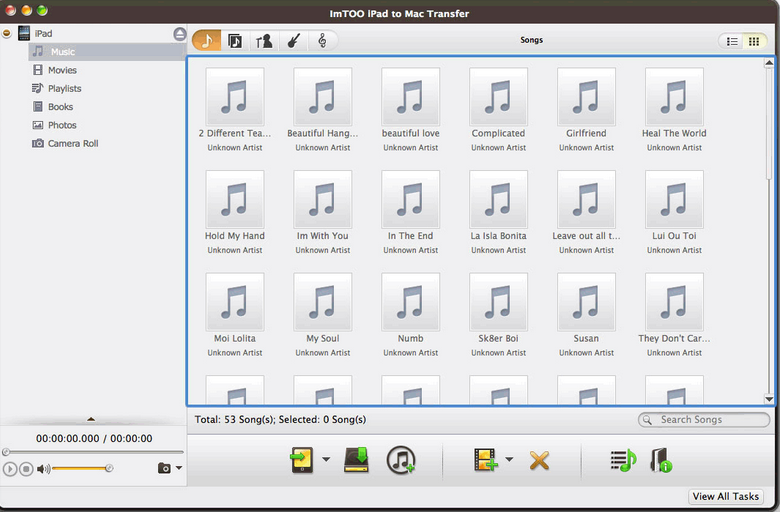Collapse the iPad tree node
The width and height of the screenshot is (780, 512).
coord(6,34)
